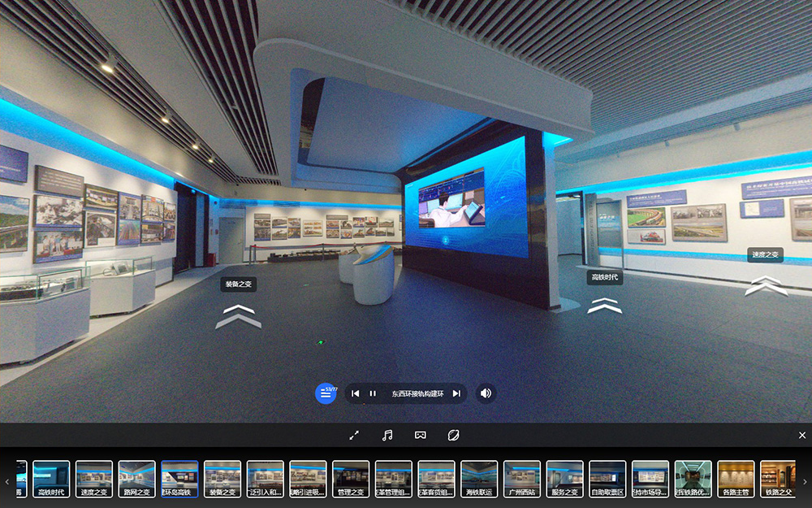Switch to the 广州西站 scene thumbnail
812x508 pixels.
point(521,479)
